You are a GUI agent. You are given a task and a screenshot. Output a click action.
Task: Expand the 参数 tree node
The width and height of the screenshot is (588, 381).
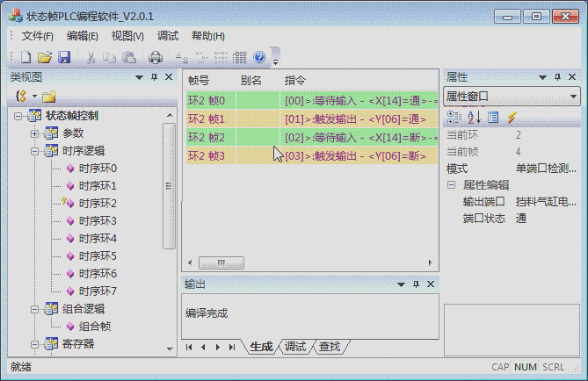pos(34,133)
